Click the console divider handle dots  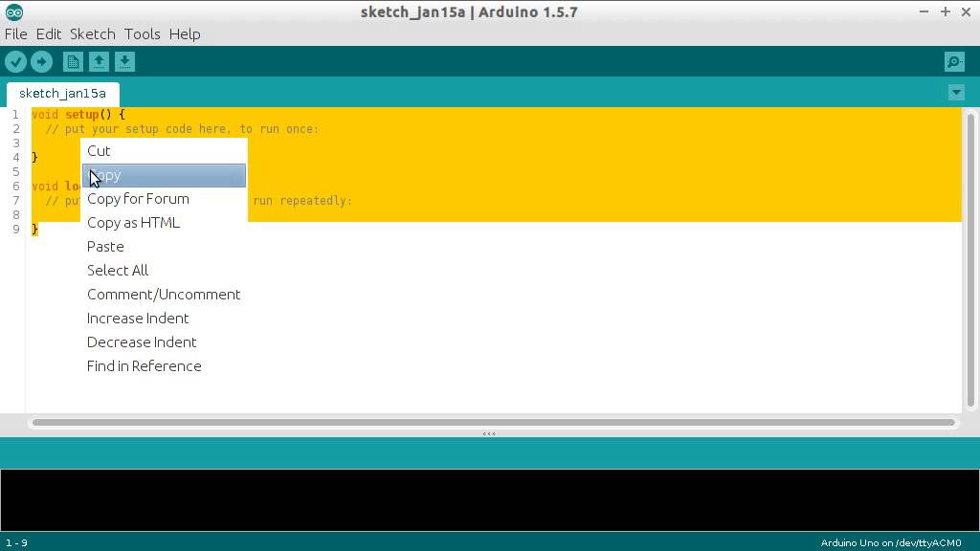click(x=489, y=433)
